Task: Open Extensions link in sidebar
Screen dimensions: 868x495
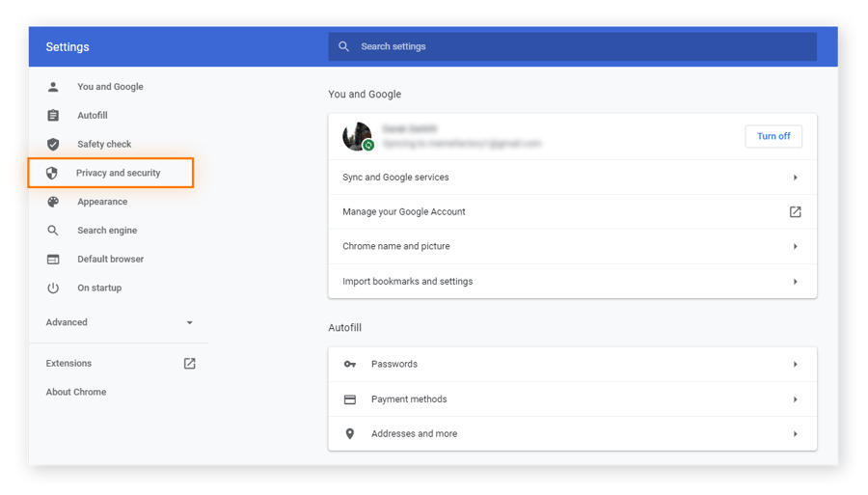Action: 68,363
